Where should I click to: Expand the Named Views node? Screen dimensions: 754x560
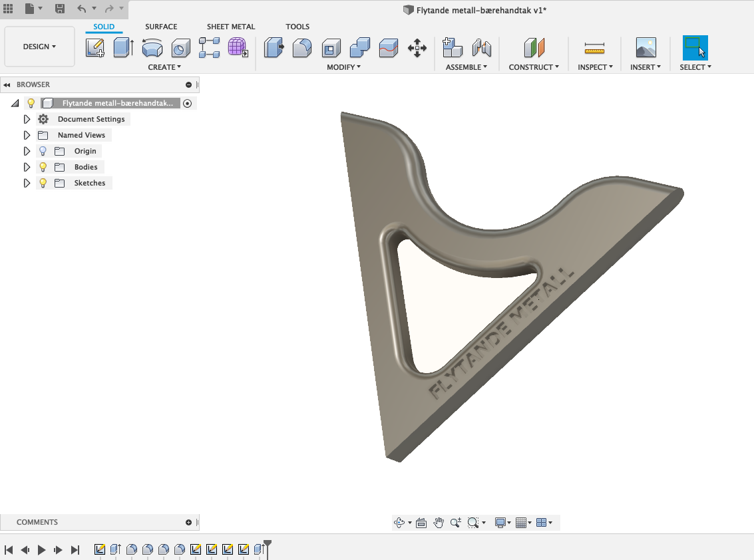[x=27, y=135]
